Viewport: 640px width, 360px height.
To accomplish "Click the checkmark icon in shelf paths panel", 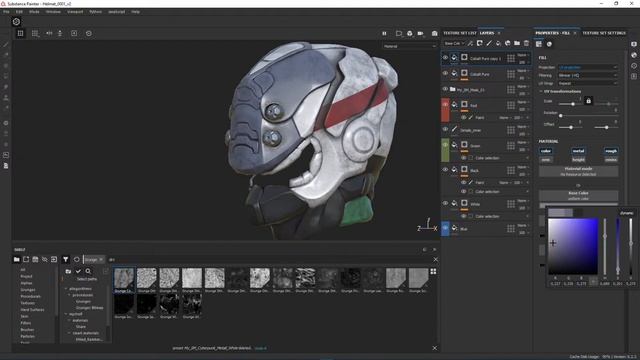I will pyautogui.click(x=78, y=271).
